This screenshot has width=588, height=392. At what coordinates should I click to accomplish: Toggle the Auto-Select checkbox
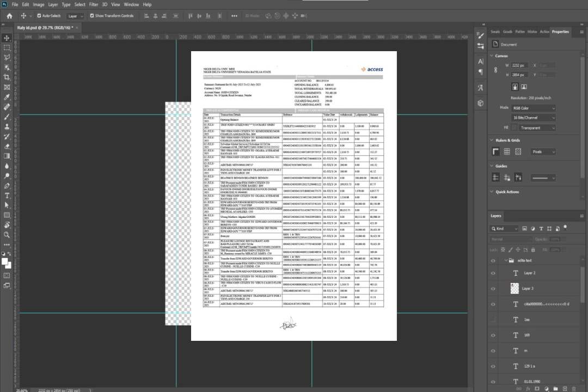pyautogui.click(x=39, y=16)
